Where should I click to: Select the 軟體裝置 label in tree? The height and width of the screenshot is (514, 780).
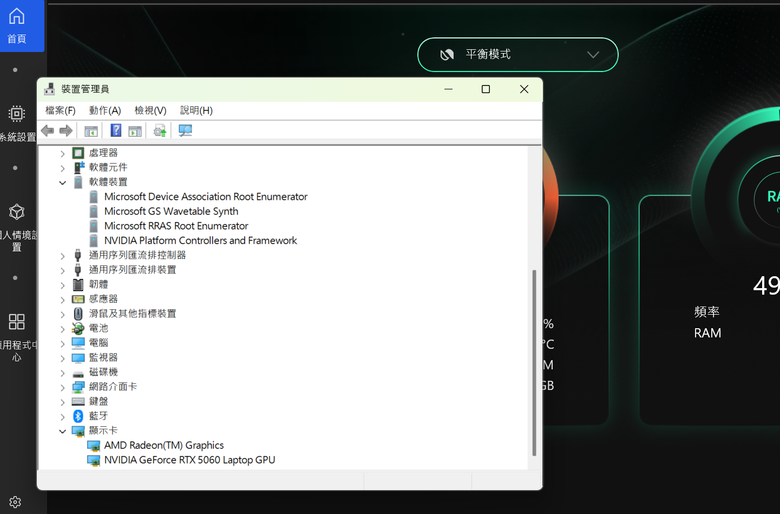(108, 182)
